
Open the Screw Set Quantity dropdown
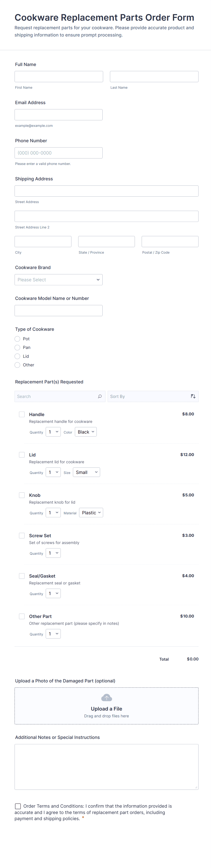tap(53, 553)
